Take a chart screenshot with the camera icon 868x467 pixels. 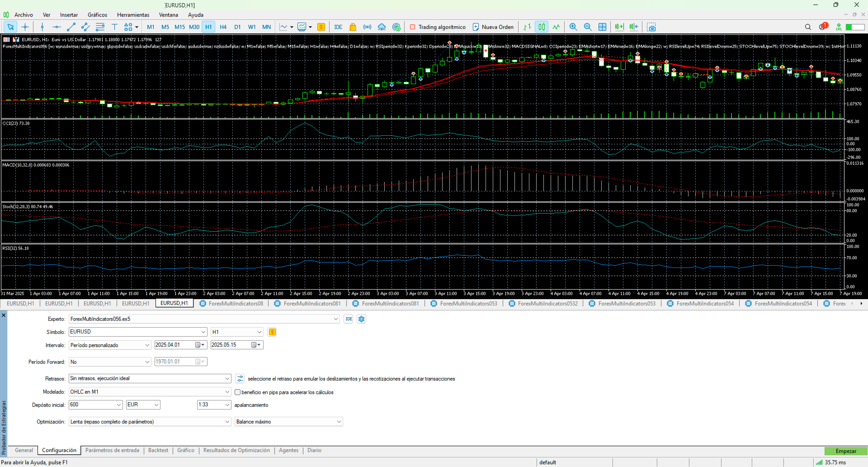coord(651,27)
